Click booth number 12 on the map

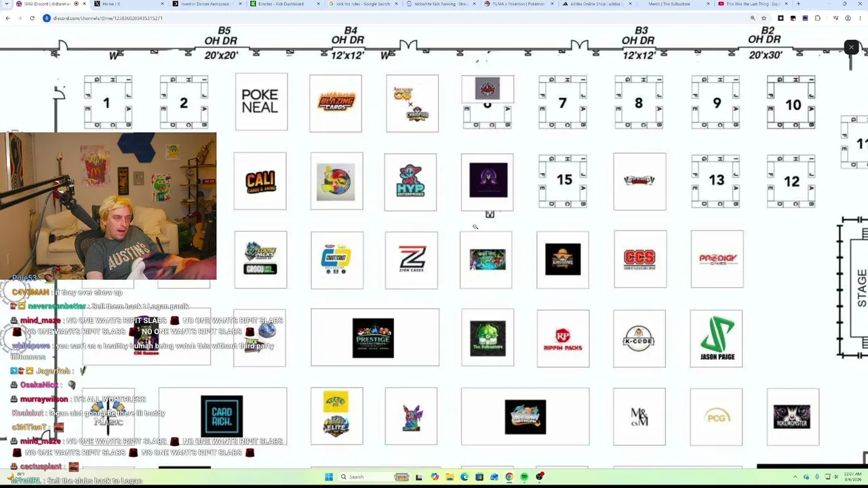click(791, 181)
